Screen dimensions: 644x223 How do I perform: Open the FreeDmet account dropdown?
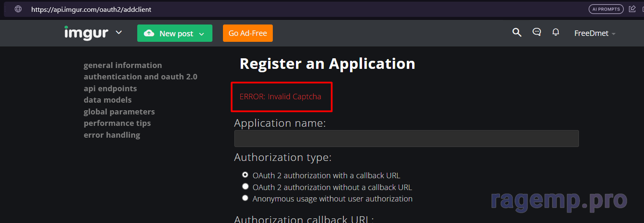595,33
